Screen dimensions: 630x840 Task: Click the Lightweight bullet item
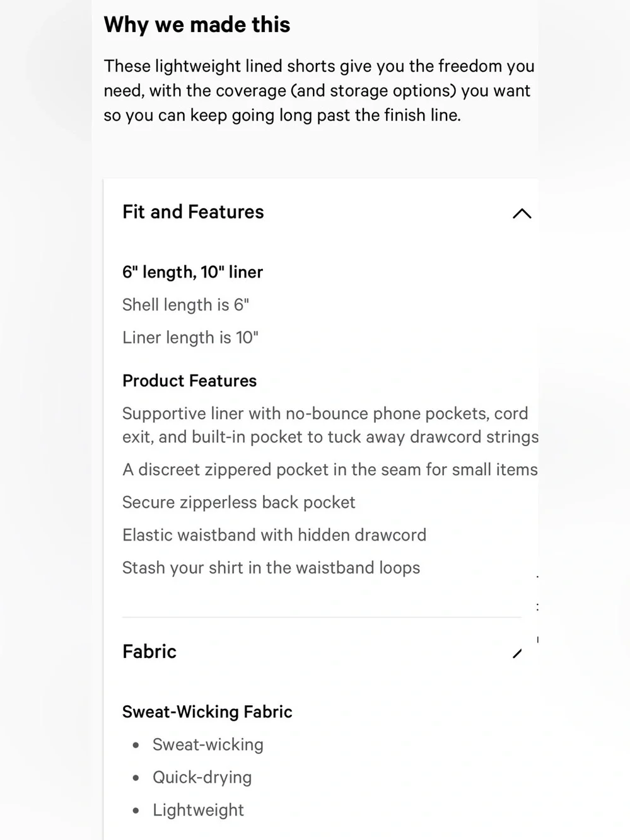click(x=198, y=810)
